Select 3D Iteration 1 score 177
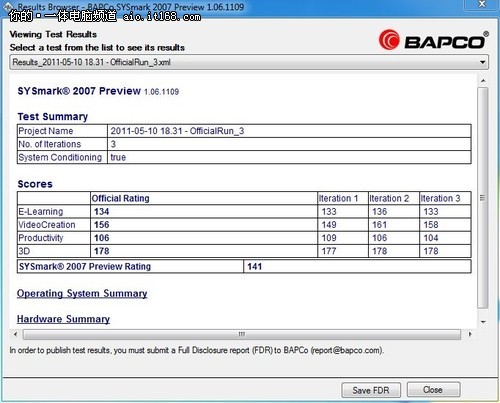The height and width of the screenshot is (403, 500). 329,251
